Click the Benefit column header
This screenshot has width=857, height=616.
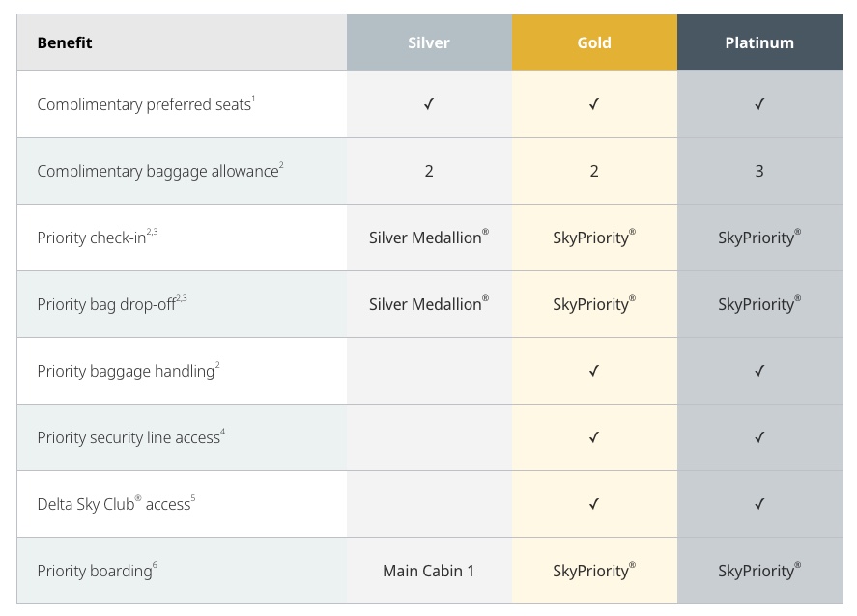[x=65, y=42]
